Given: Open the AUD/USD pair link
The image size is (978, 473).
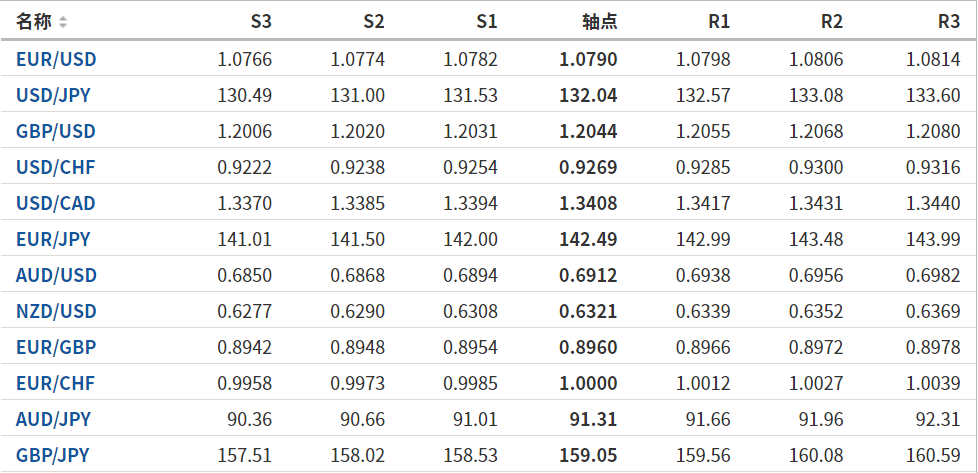Looking at the screenshot, I should pos(56,275).
